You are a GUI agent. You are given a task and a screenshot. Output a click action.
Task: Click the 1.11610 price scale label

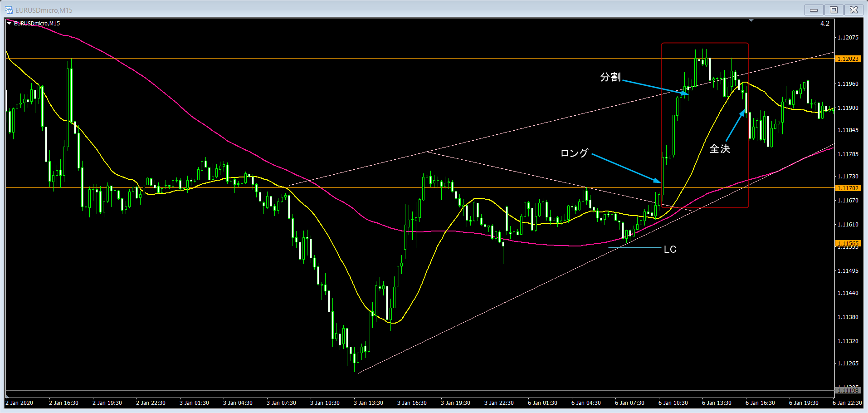pyautogui.click(x=848, y=224)
